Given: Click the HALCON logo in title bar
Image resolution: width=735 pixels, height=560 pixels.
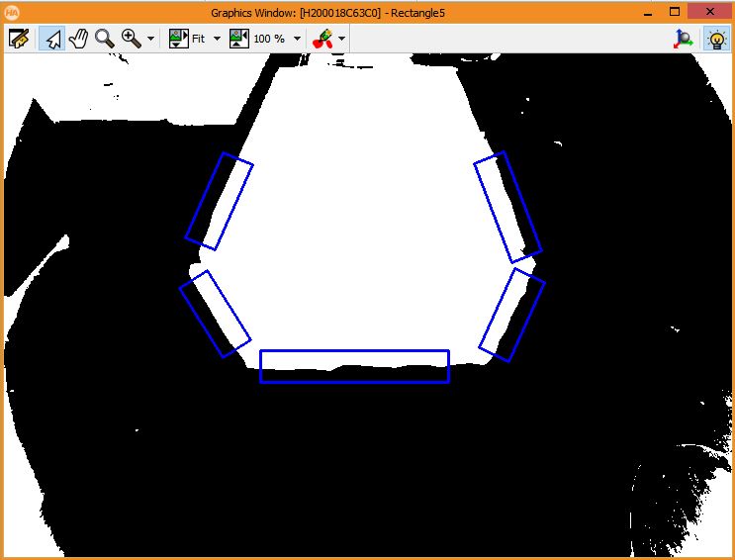Looking at the screenshot, I should 11,13.
